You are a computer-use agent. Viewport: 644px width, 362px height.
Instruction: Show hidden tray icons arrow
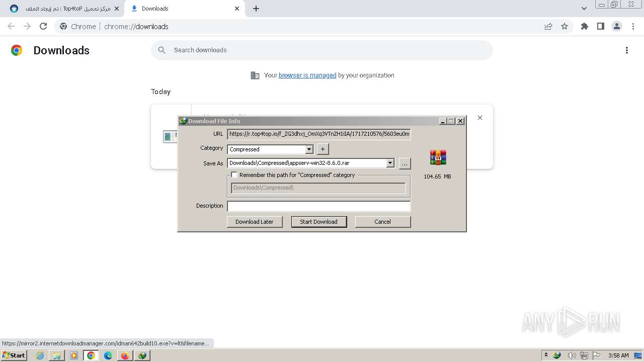coord(546,355)
